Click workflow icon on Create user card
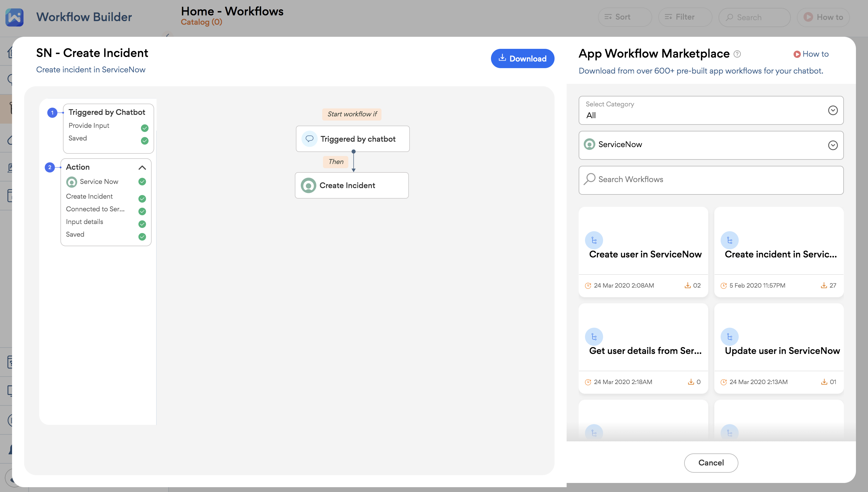 [594, 240]
